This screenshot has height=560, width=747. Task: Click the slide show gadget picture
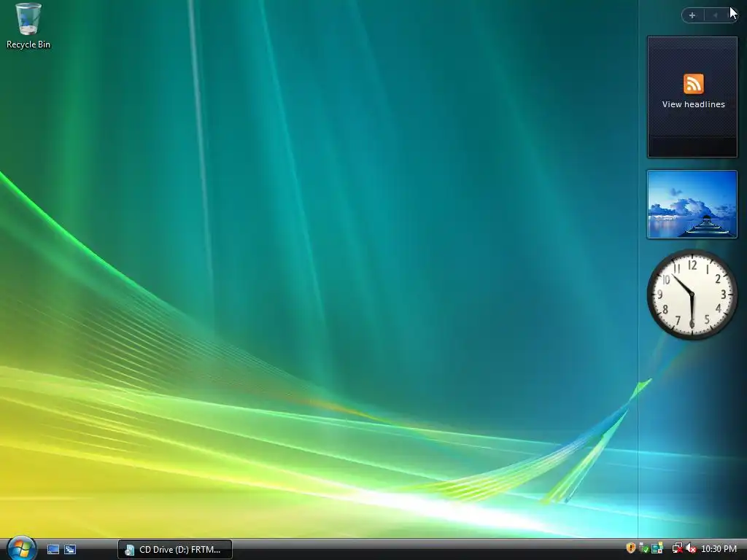[692, 204]
